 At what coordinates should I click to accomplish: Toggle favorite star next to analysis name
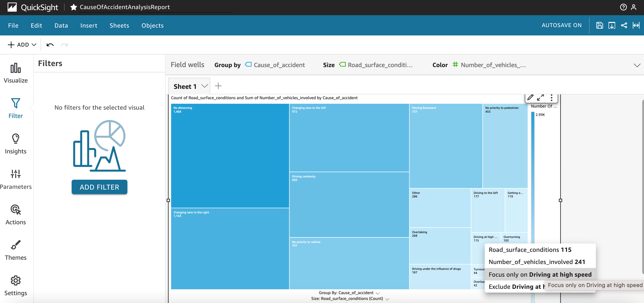73,7
